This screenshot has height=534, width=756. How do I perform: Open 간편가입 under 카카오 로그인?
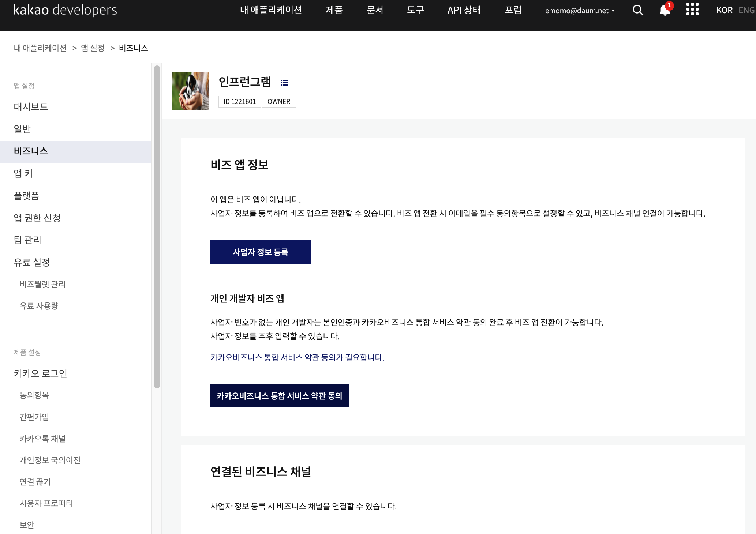[34, 417]
